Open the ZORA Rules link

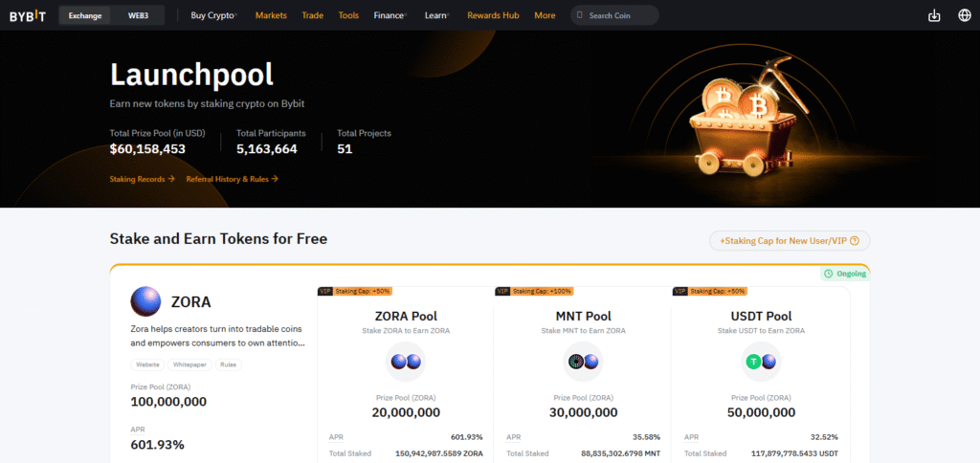[228, 364]
